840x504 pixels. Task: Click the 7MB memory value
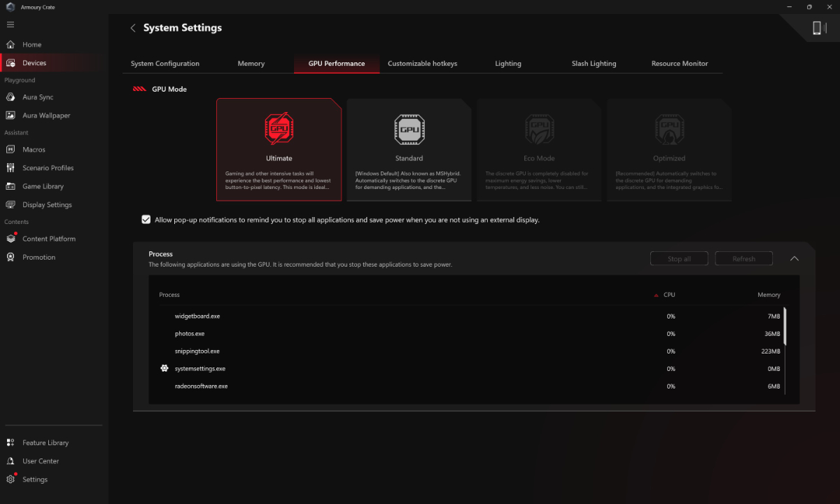[x=773, y=316]
